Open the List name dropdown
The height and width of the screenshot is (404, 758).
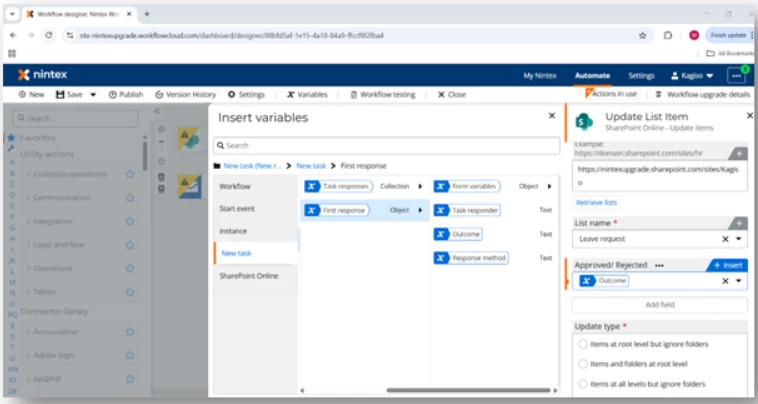(739, 239)
